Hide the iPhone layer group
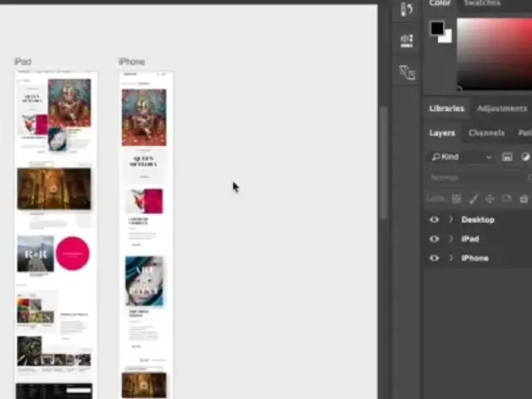Viewport: 532px width, 399px height. pyautogui.click(x=434, y=258)
